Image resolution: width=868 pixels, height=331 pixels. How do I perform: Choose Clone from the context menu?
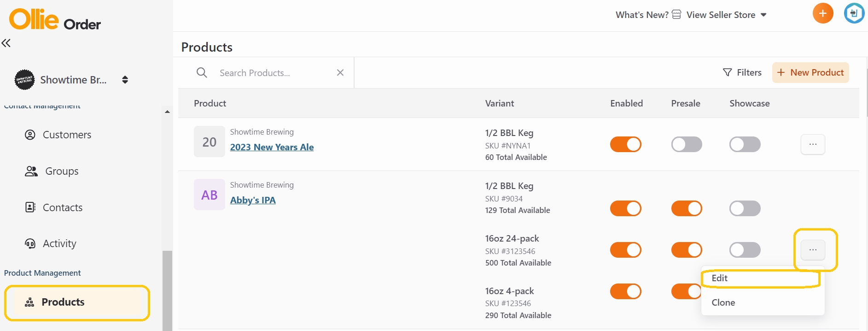[763, 303]
